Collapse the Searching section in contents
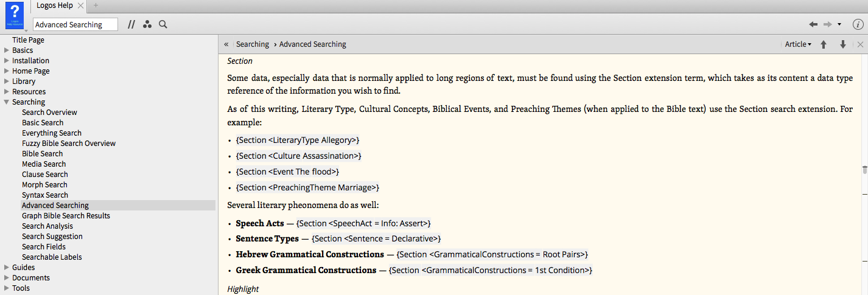Image resolution: width=868 pixels, height=295 pixels. (7, 102)
